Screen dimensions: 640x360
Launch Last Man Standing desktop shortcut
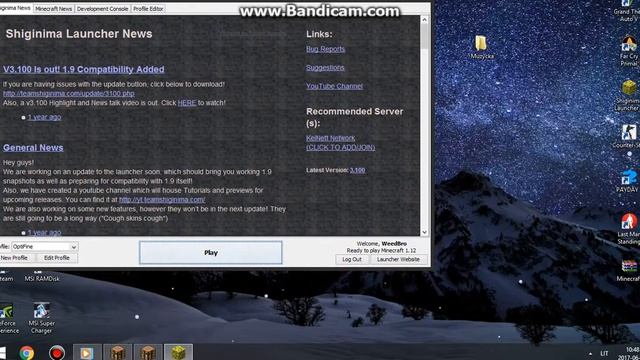(x=629, y=229)
